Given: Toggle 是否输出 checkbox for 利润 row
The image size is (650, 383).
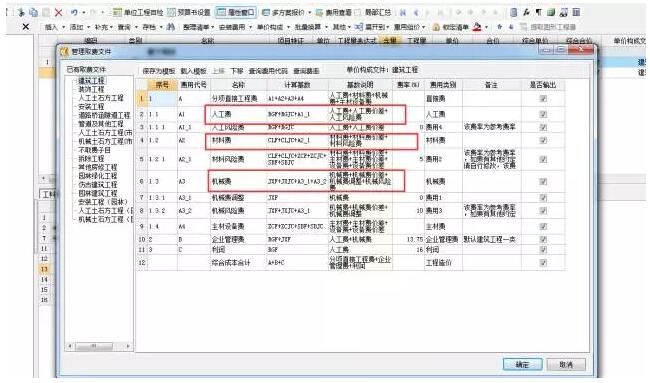Looking at the screenshot, I should (543, 250).
